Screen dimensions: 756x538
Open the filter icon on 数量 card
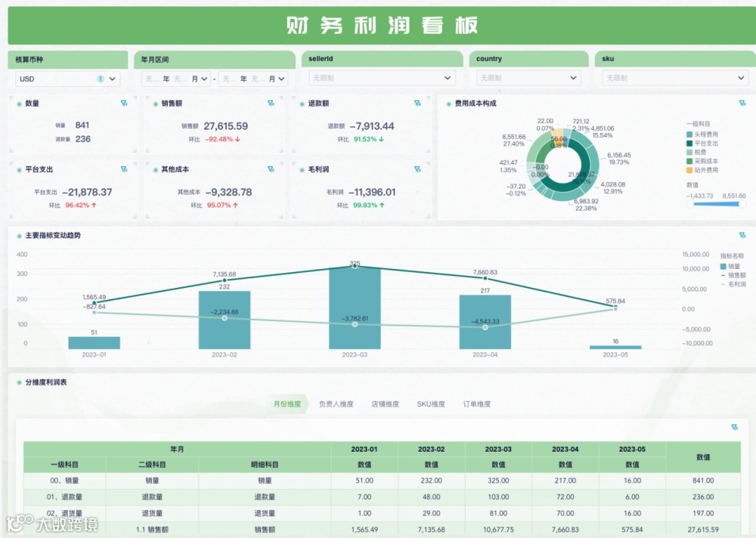click(x=124, y=102)
